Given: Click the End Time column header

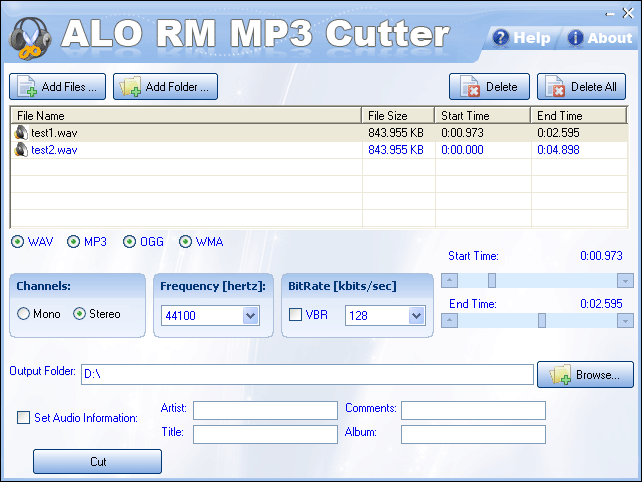Looking at the screenshot, I should point(579,115).
